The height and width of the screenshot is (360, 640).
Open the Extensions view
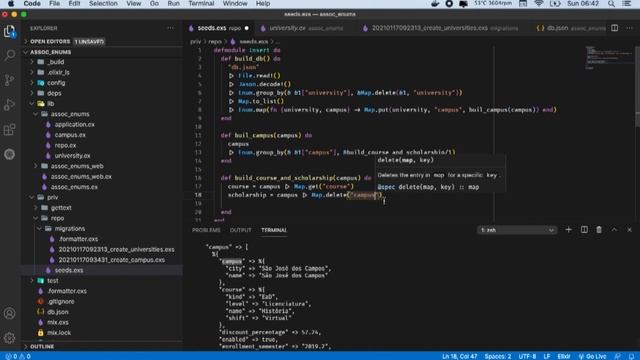pyautogui.click(x=9, y=129)
